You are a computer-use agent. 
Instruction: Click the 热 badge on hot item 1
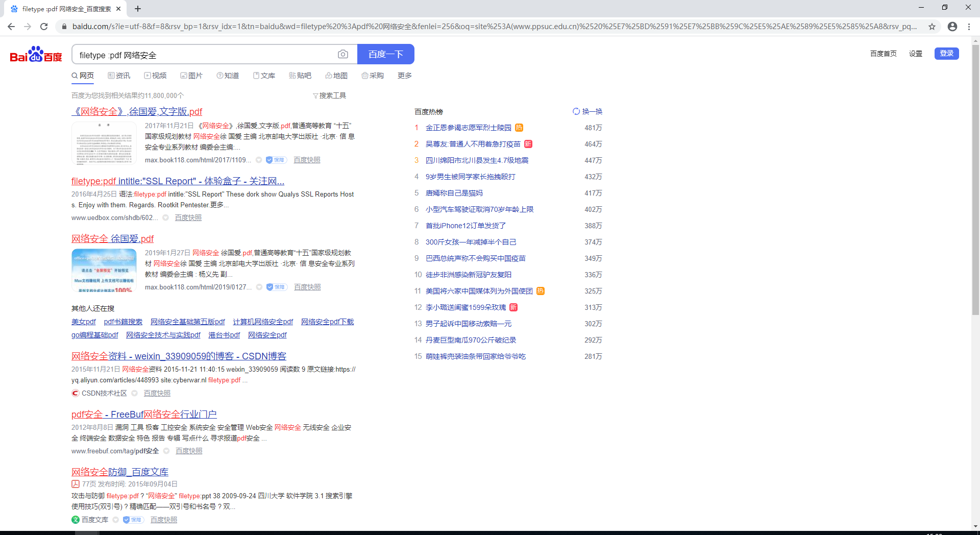pyautogui.click(x=519, y=128)
